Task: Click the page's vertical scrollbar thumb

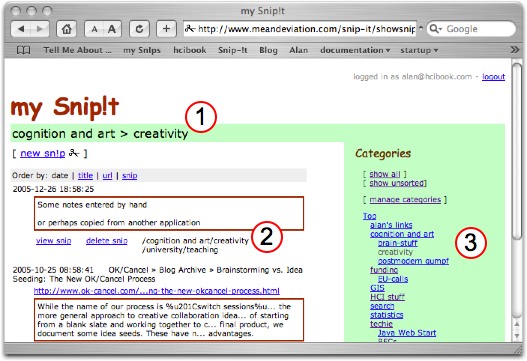Action: point(517,151)
